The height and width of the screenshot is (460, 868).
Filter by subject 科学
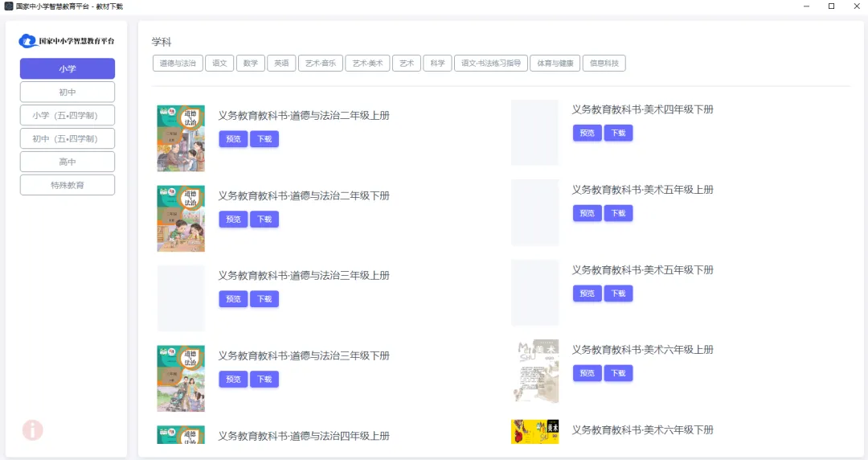[x=438, y=64]
